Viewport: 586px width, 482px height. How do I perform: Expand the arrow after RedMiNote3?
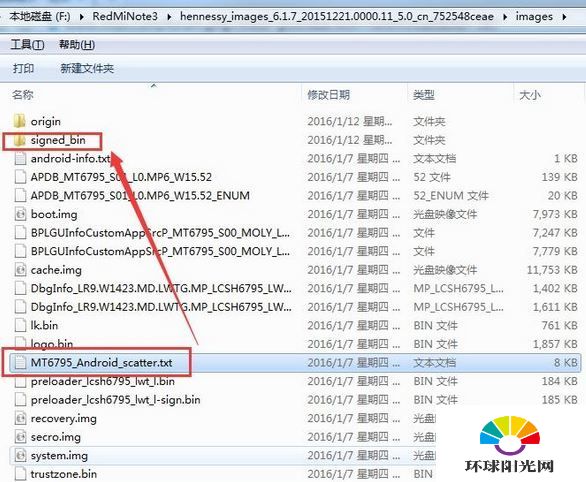pos(169,17)
